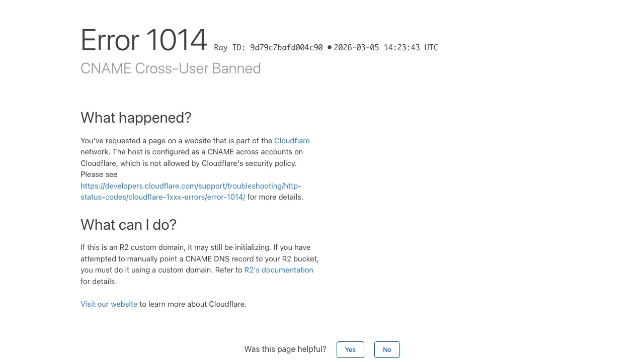
Task: Click the "Please see" text line
Action: (99, 174)
